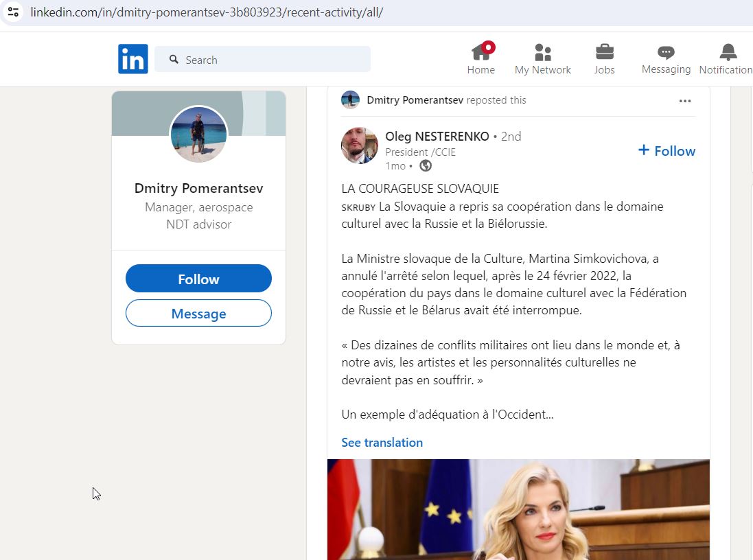Image resolution: width=753 pixels, height=560 pixels.
Task: Click the LinkedIn logo icon
Action: click(133, 59)
